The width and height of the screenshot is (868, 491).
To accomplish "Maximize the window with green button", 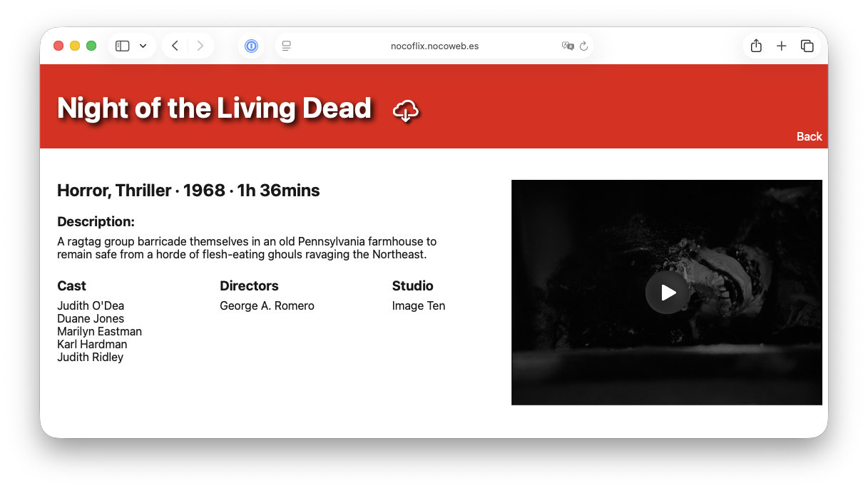I will point(91,46).
